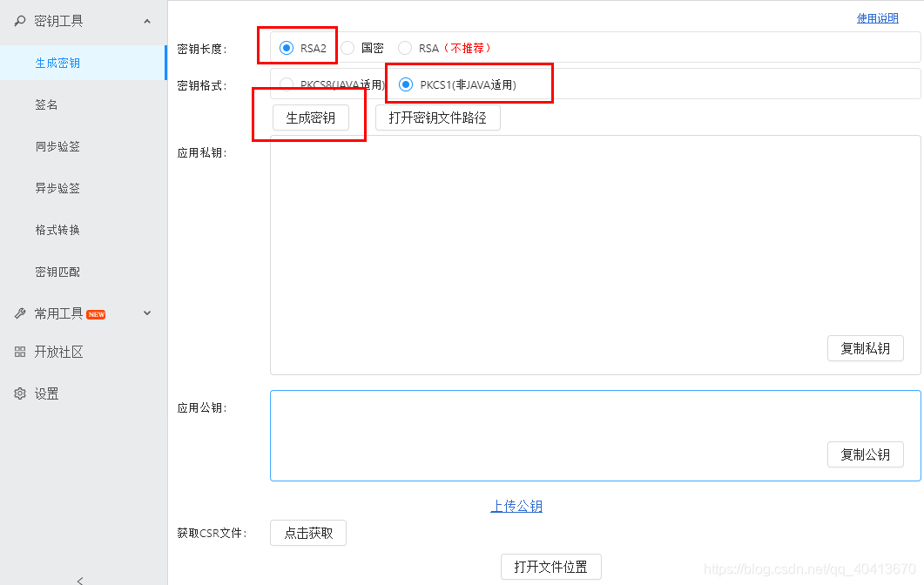Viewport: 924px width, 585px height.
Task: Select the 国密 key length option
Action: (347, 48)
